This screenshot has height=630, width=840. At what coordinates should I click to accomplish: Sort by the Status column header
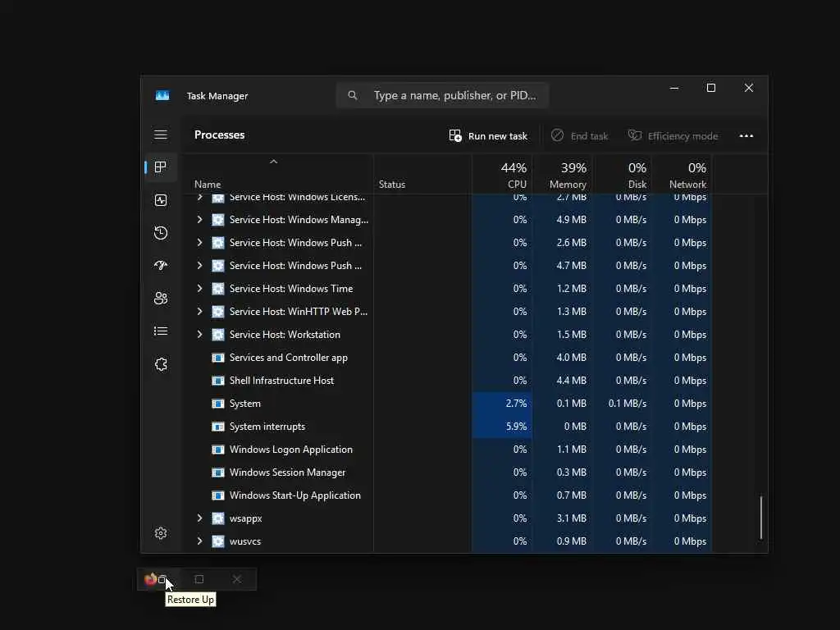click(391, 185)
